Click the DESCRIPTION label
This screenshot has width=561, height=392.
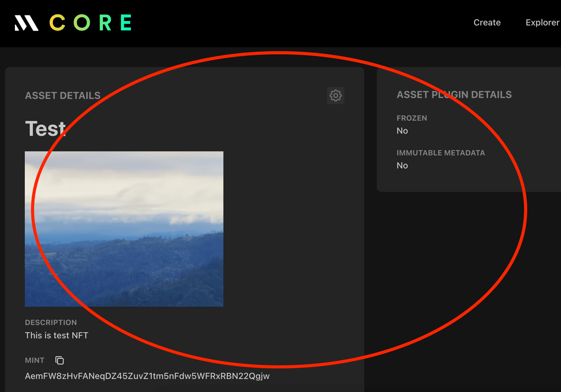(x=51, y=322)
